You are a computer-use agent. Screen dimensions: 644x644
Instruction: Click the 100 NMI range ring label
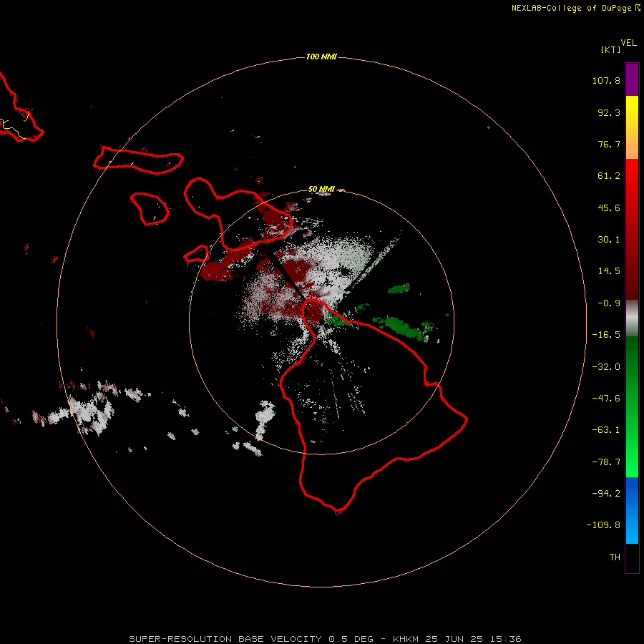point(321,57)
